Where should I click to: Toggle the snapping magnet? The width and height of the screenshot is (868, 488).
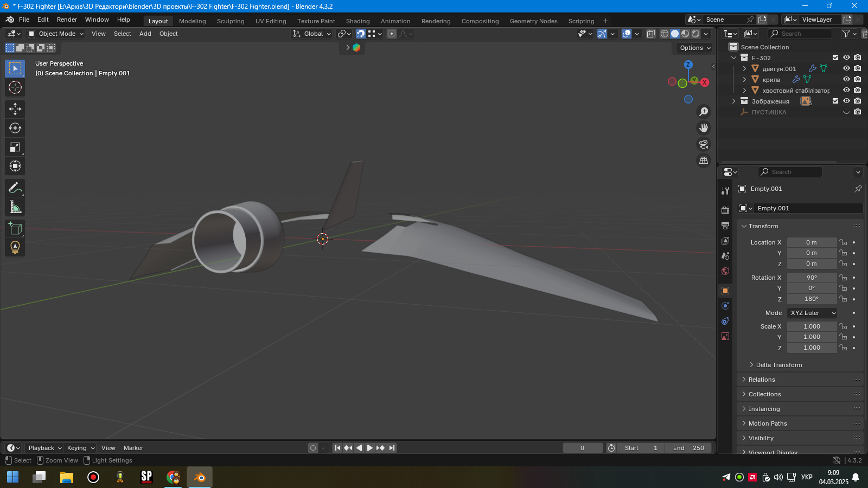click(361, 34)
